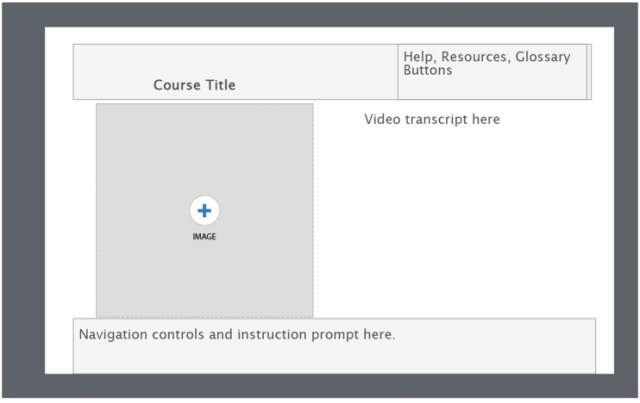Click the word Video in the transcript placeholder
The image size is (640, 403).
point(381,120)
